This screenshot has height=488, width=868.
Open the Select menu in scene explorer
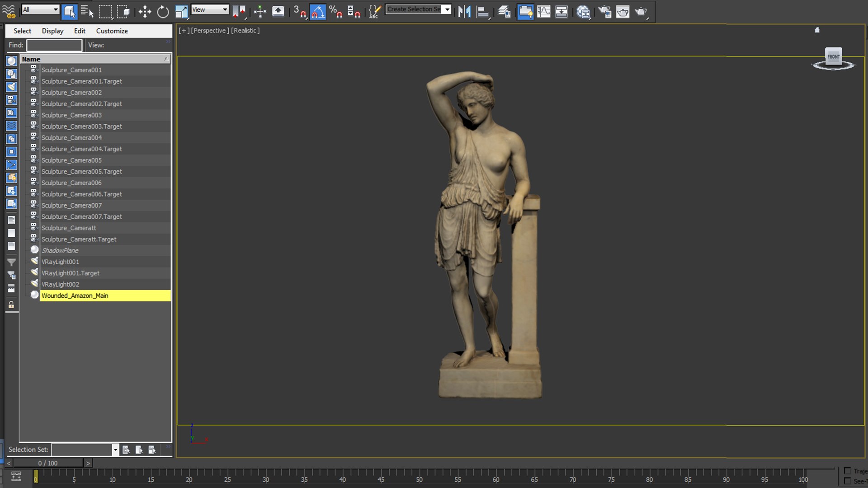tap(22, 31)
